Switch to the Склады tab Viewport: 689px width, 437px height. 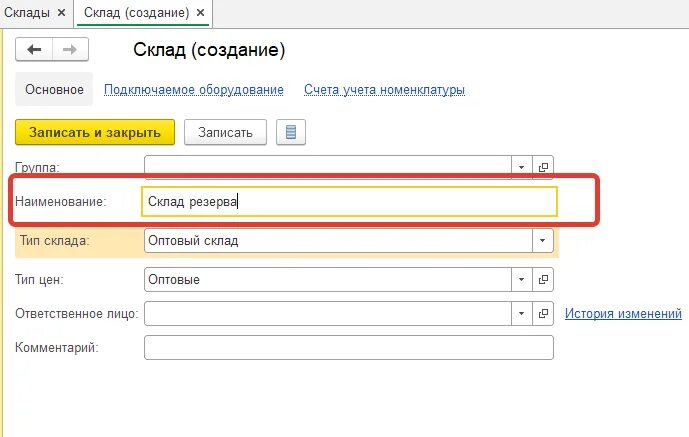point(27,13)
